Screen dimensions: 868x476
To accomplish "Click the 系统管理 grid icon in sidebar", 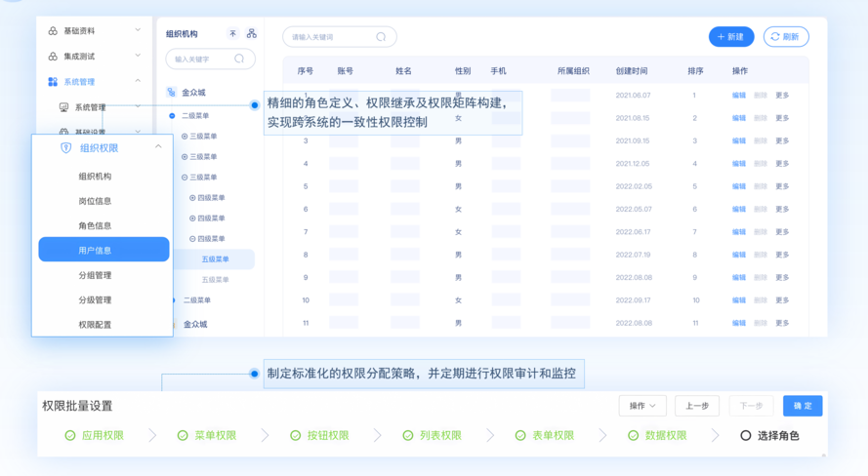I will pyautogui.click(x=53, y=82).
